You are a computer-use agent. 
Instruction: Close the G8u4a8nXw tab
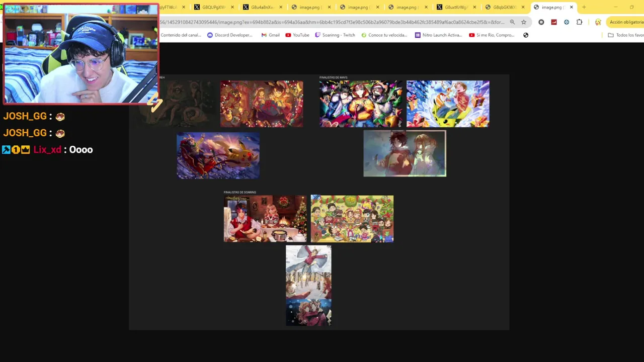tap(281, 7)
